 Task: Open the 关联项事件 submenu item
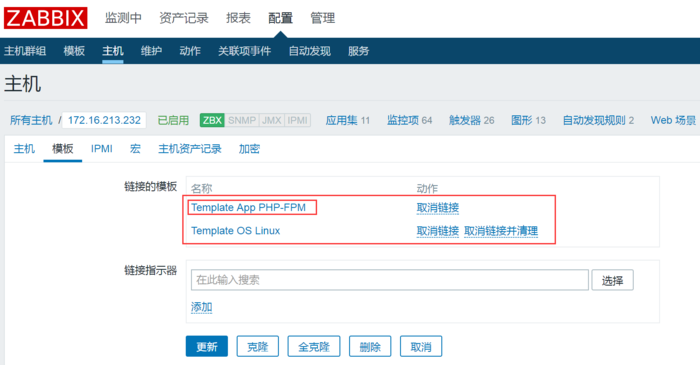pos(245,51)
